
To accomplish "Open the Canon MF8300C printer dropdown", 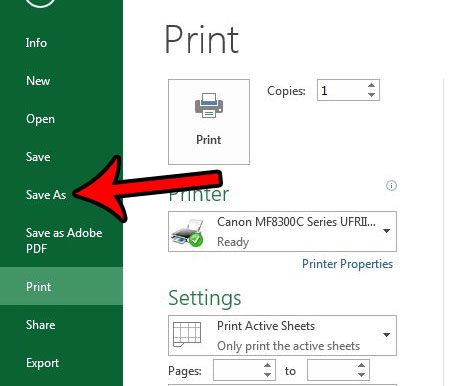I will (282, 231).
